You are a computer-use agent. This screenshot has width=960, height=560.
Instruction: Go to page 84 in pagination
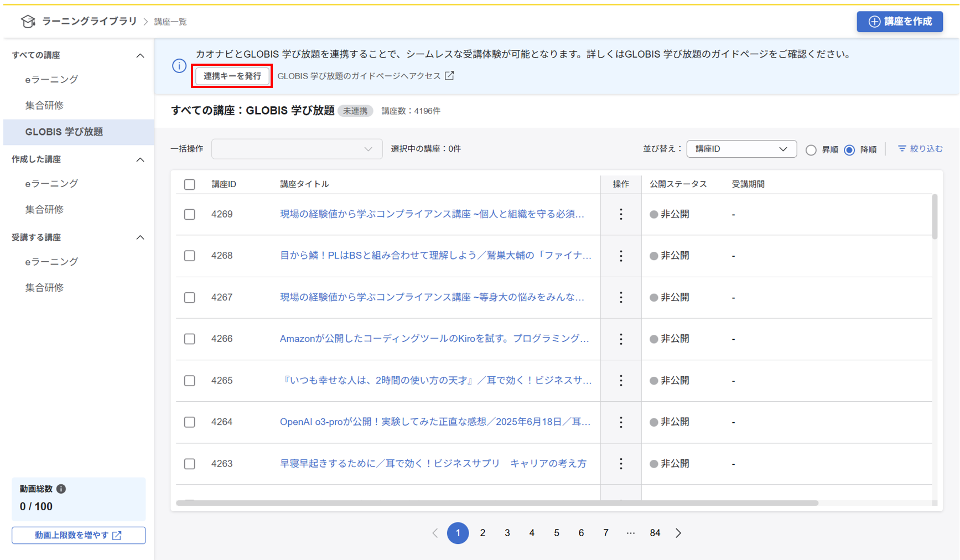(x=655, y=533)
